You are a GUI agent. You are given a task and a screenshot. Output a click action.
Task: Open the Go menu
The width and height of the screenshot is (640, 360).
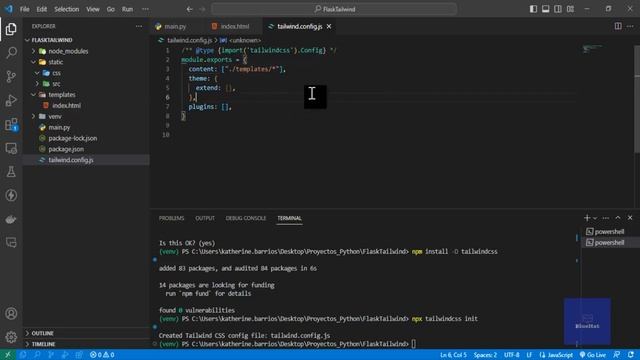pos(111,9)
